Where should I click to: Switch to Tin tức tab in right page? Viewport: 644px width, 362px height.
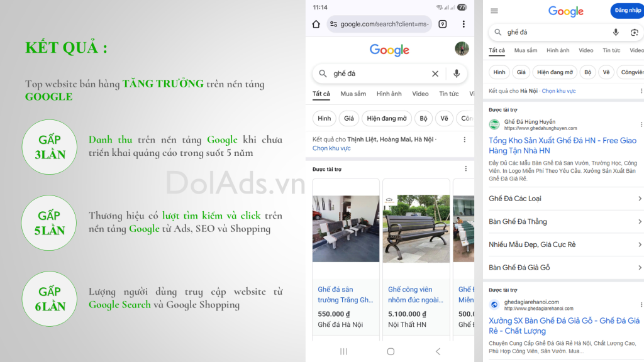[611, 50]
